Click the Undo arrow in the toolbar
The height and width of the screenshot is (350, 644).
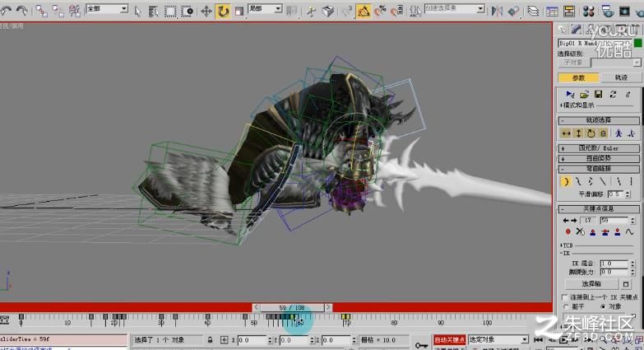(x=6, y=10)
